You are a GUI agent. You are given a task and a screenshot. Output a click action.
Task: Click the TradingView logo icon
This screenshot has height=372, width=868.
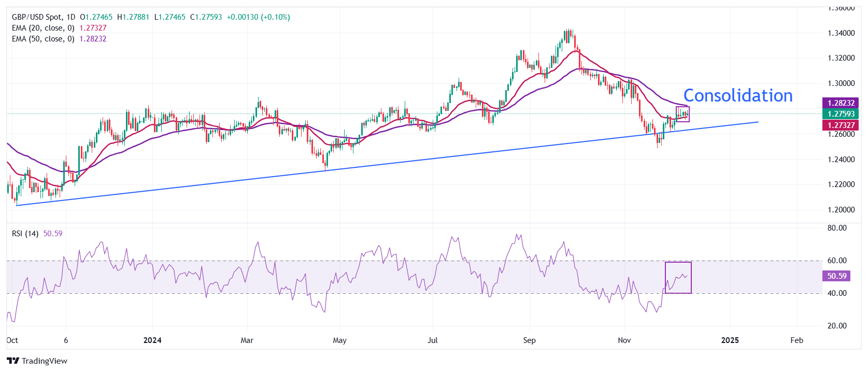tap(13, 361)
